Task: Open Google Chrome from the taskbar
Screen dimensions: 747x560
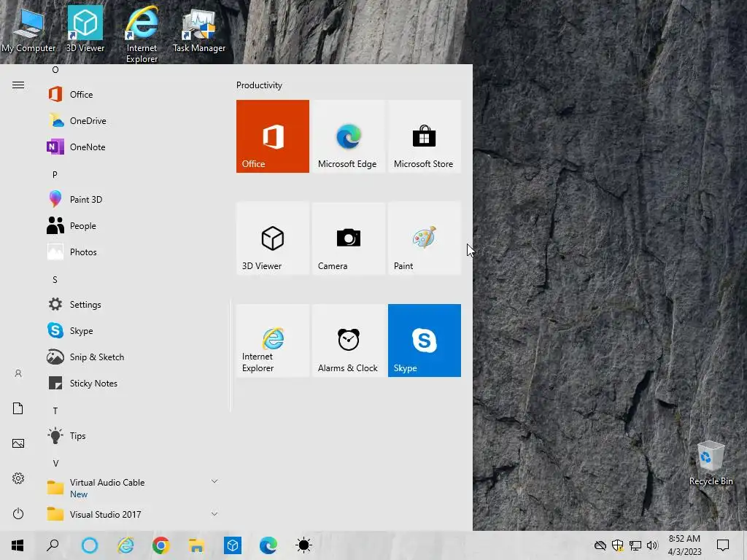Action: click(161, 545)
